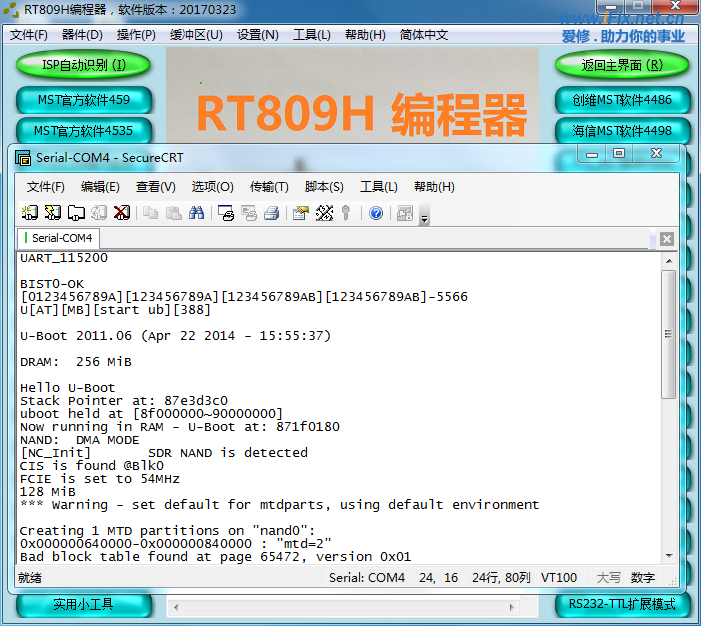The height and width of the screenshot is (626, 701).
Task: Click the blue Help question mark icon
Action: (376, 213)
